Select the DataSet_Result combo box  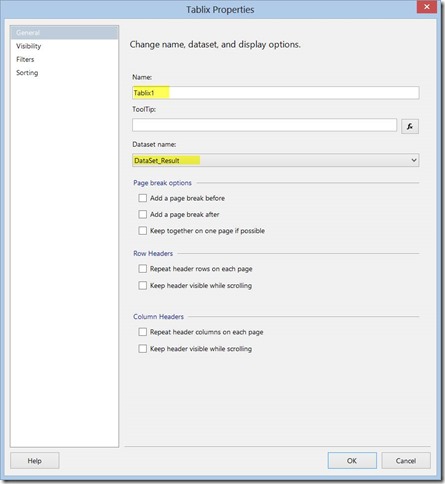(276, 160)
